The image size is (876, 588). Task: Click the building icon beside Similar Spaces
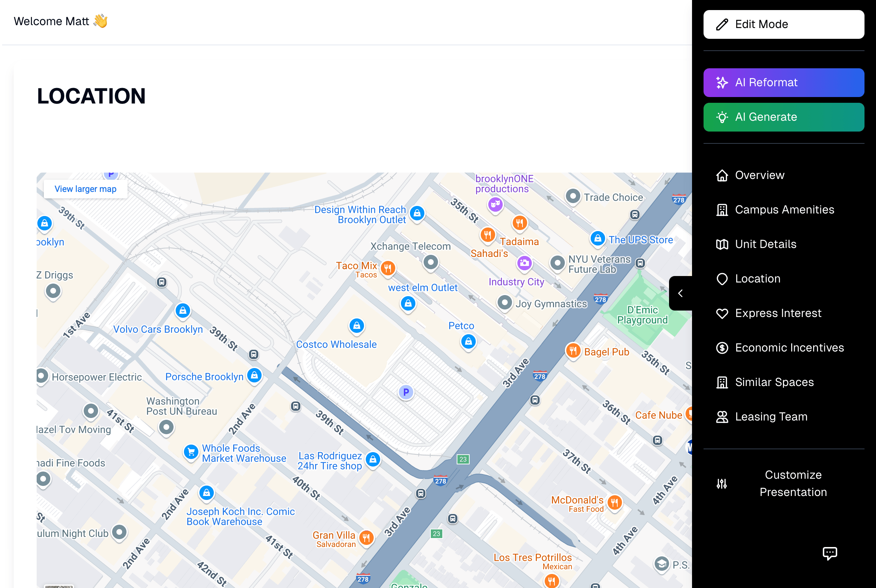722,382
